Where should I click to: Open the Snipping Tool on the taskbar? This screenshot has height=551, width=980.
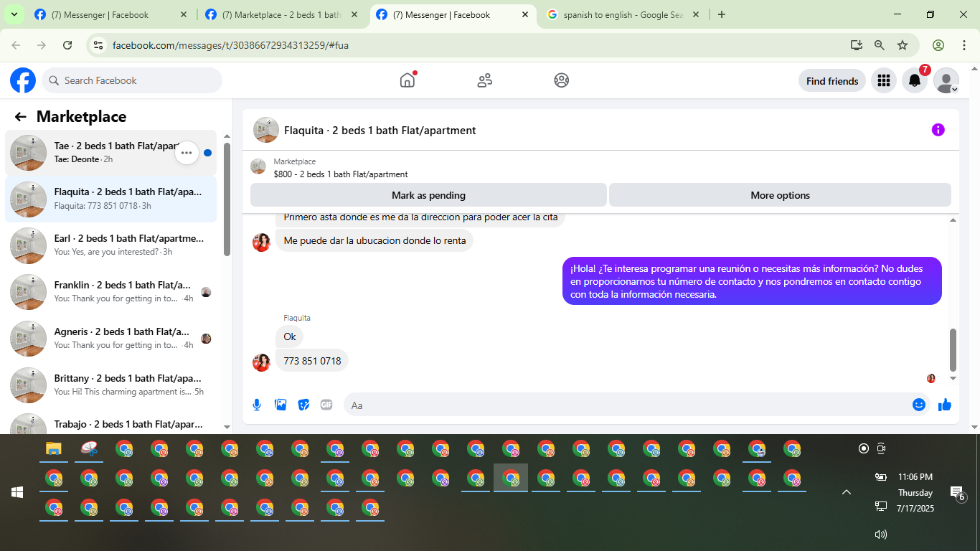click(x=89, y=449)
